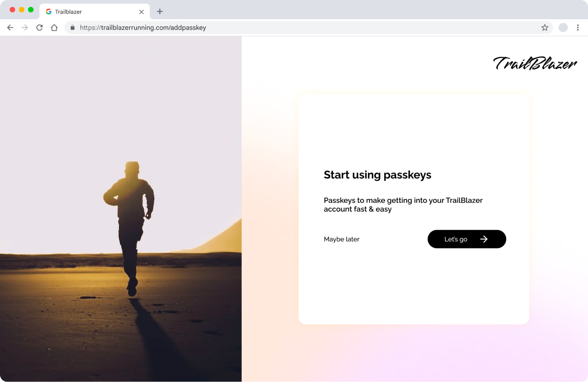The image size is (588, 382).
Task: Click the new tab plus icon
Action: point(160,11)
